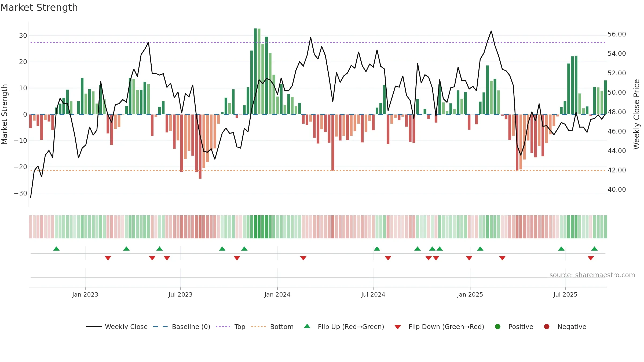Click the Jul 2023 axis label
Image resolution: width=644 pixels, height=362 pixels.
[180, 295]
